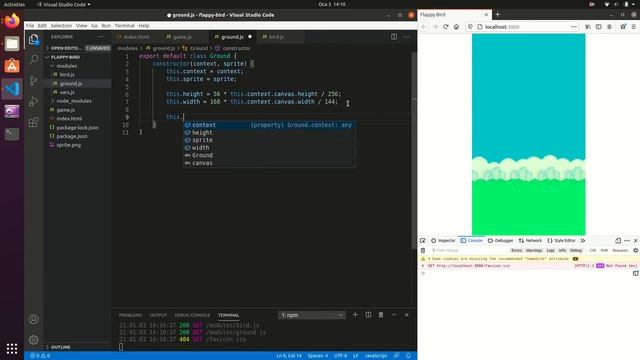640x360 pixels.
Task: Expand the Open Editors section
Action: (77, 48)
